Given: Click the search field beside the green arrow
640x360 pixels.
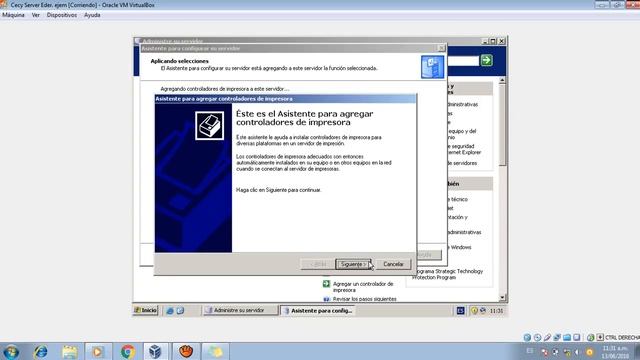Looking at the screenshot, I should pyautogui.click(x=463, y=61).
